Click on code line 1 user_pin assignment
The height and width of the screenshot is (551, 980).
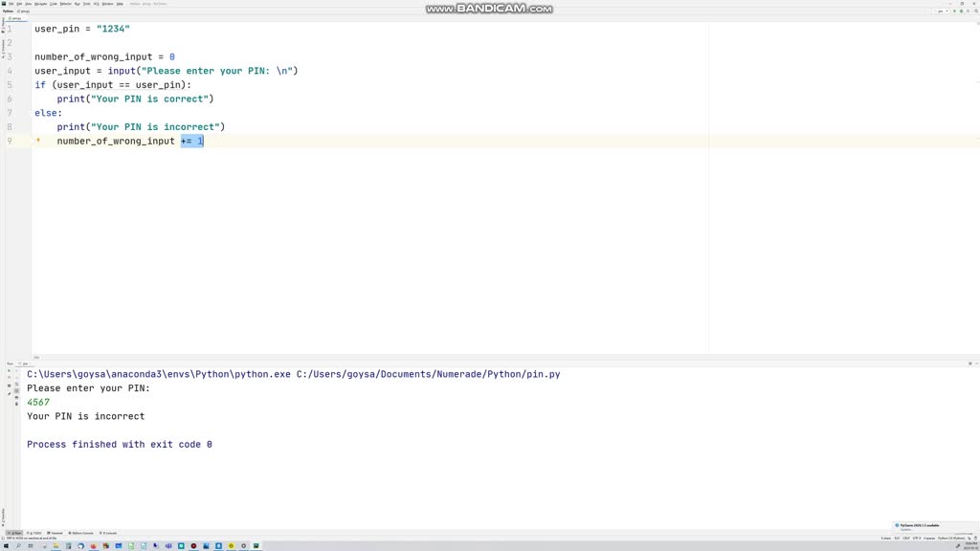click(82, 29)
